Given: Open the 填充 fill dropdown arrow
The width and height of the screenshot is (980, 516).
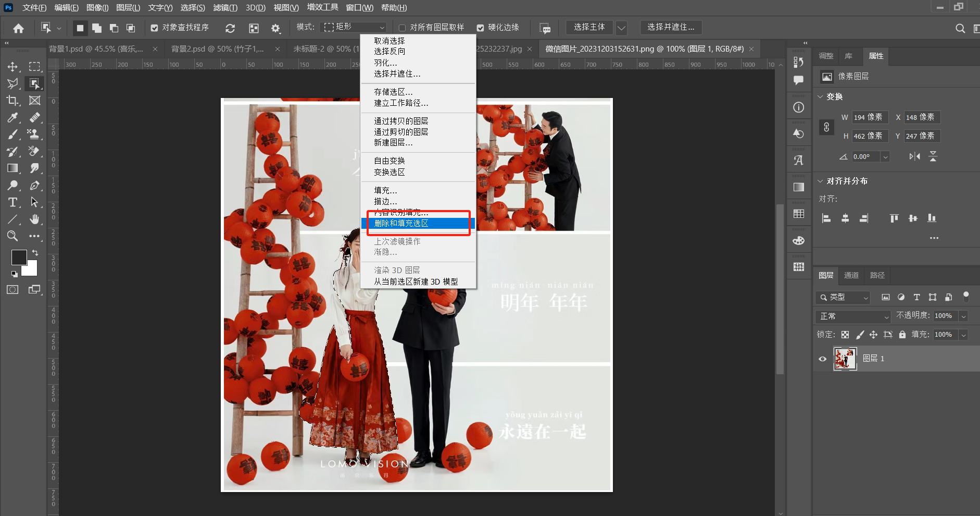Looking at the screenshot, I should (963, 335).
